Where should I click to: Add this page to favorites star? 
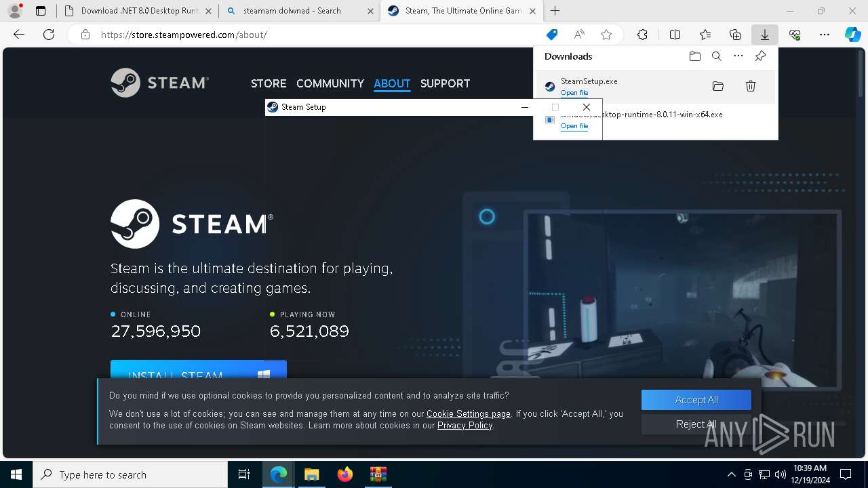tap(606, 35)
